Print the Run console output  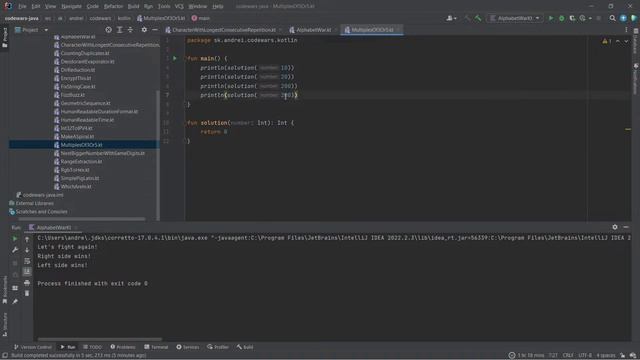27,282
